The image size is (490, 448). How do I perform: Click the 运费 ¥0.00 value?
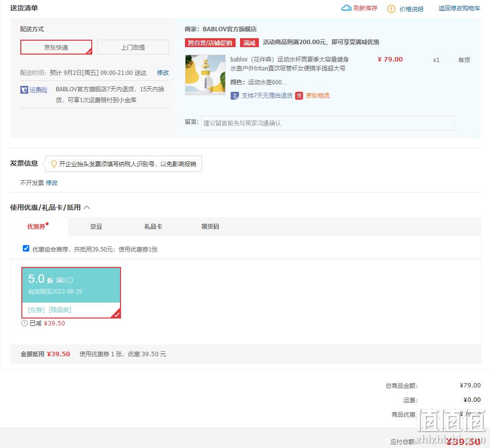pyautogui.click(x=472, y=400)
